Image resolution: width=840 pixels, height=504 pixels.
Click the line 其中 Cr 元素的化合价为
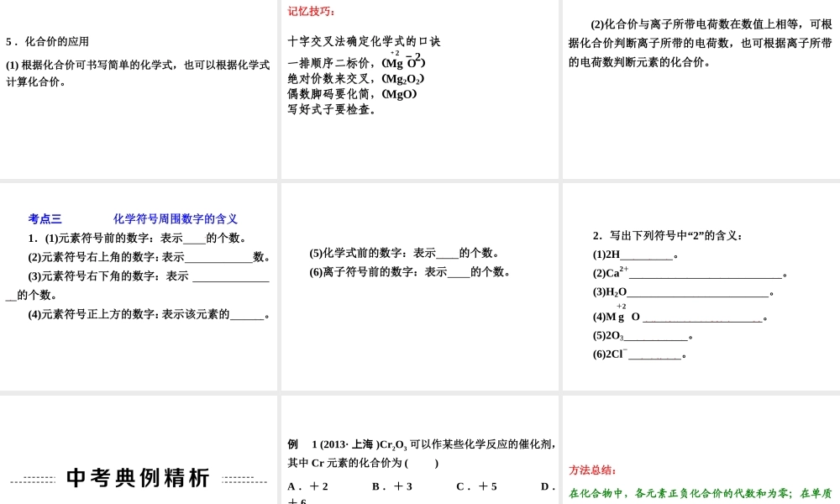click(363, 464)
